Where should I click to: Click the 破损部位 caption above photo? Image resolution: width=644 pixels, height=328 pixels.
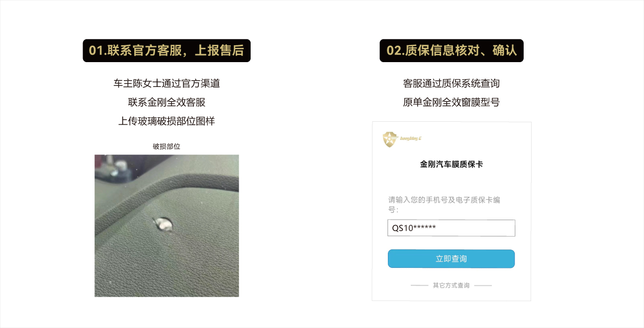(x=167, y=147)
